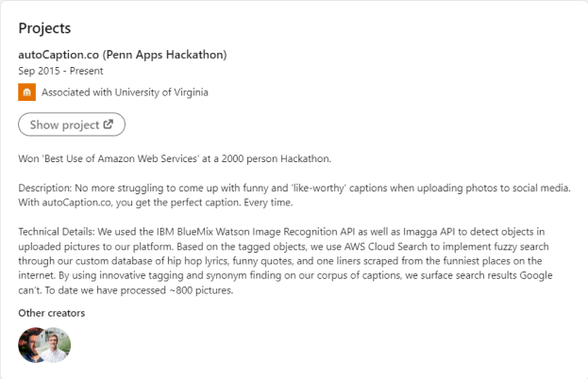Click the Projects section heading

pos(44,27)
